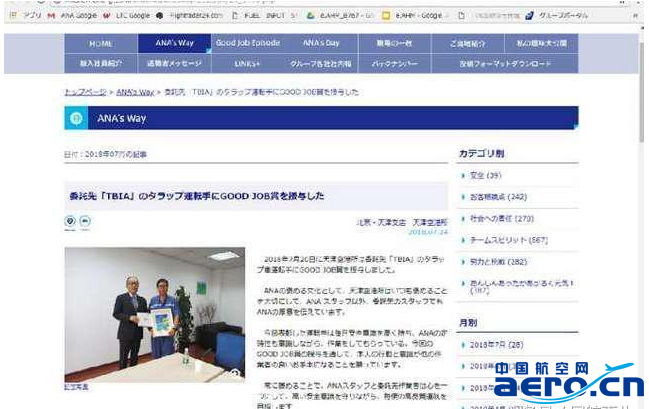Expand the あんしん、あったか category entry
The height and width of the screenshot is (409, 649).
point(521,286)
